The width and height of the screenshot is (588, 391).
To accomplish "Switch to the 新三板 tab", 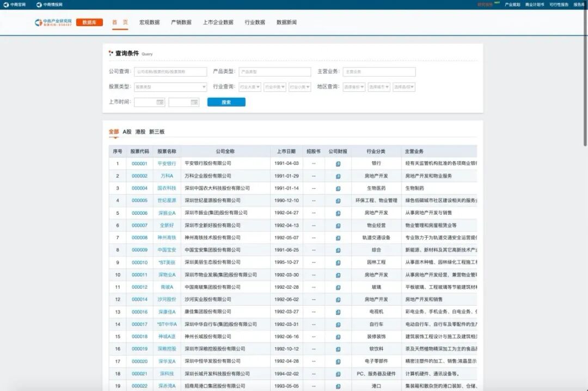I will pyautogui.click(x=157, y=132).
